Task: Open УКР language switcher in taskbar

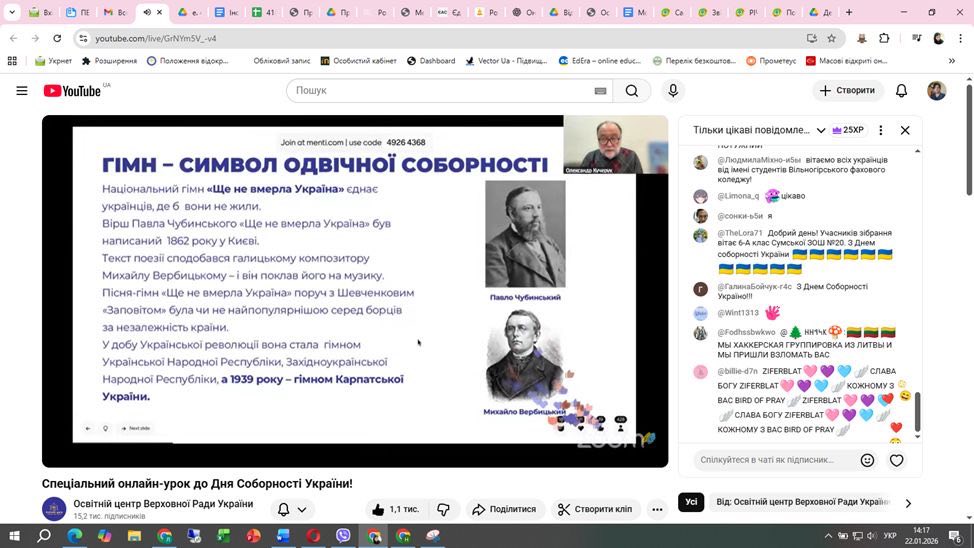Action: point(890,536)
